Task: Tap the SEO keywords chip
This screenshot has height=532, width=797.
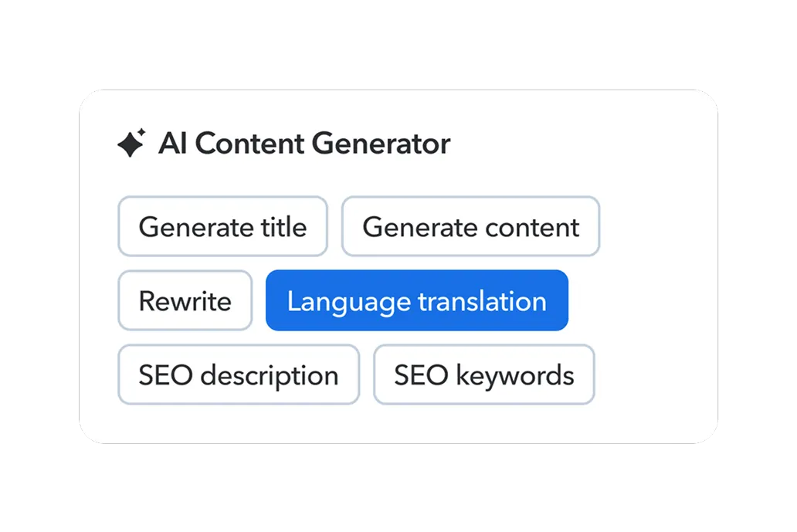Action: (x=483, y=375)
